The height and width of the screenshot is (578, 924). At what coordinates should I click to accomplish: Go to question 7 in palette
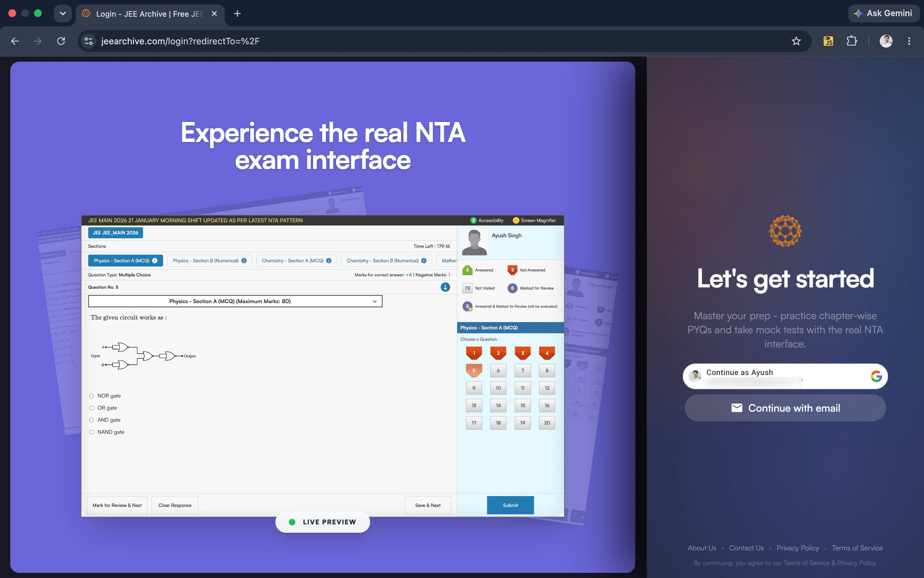pyautogui.click(x=523, y=371)
